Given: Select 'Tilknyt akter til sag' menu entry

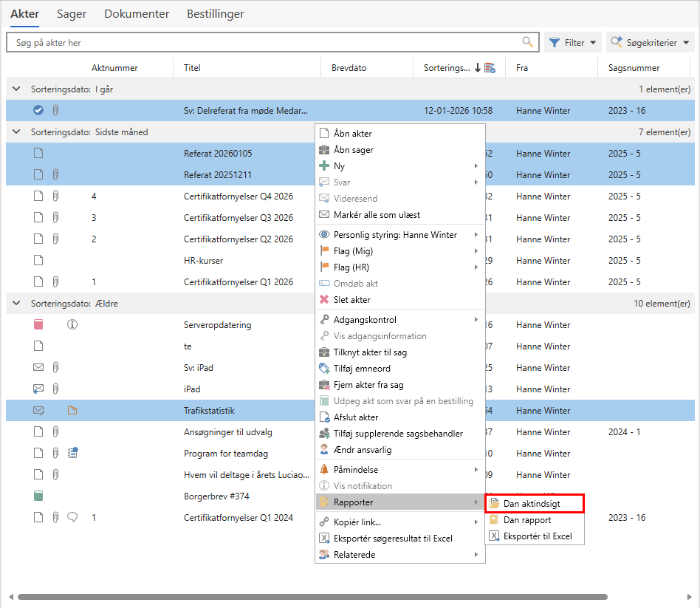Looking at the screenshot, I should (400, 352).
